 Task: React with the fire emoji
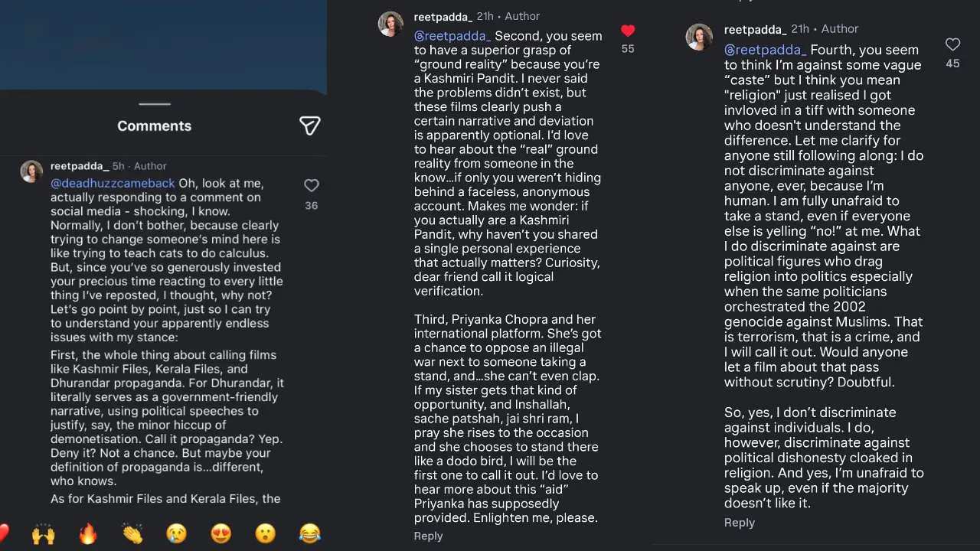88,533
